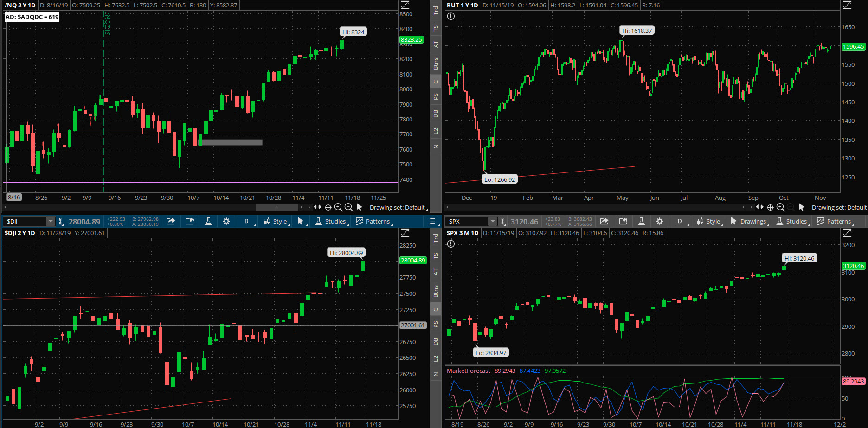Open quote details icon in $DJI toolbar
The image size is (868, 428).
(x=190, y=221)
